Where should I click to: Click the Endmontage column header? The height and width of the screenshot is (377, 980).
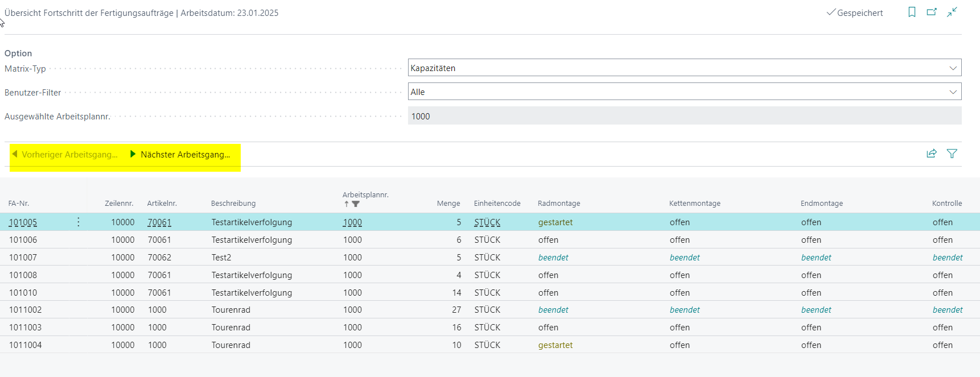tap(822, 203)
